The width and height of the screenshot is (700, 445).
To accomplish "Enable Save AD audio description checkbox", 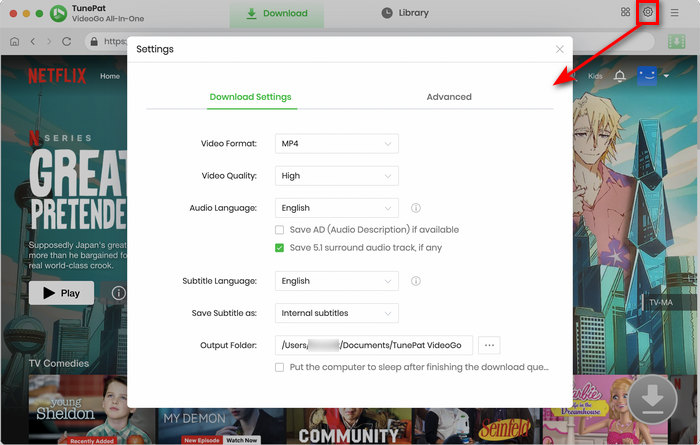I will pyautogui.click(x=279, y=230).
